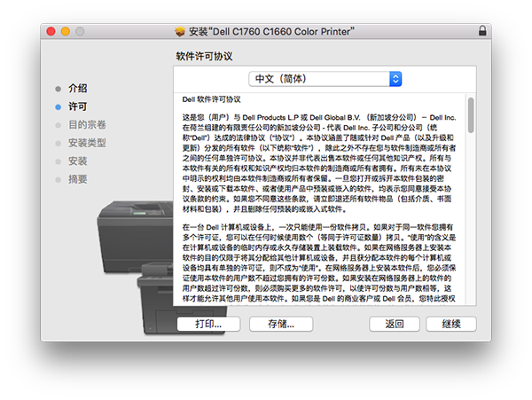Screen dimensions: 532x400
Task: Click the installer package icon in title
Action: click(x=180, y=32)
